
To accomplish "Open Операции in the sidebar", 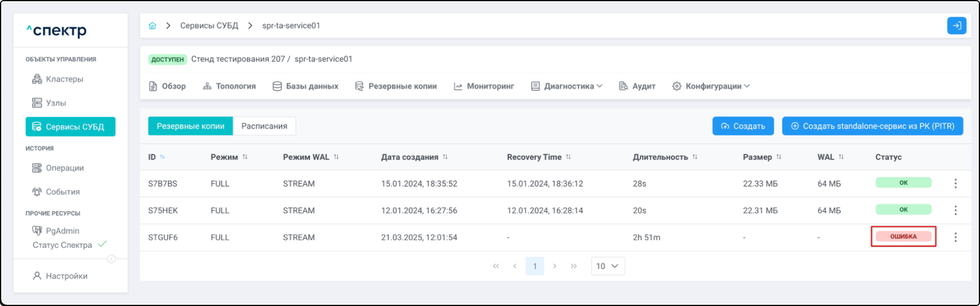I will (64, 168).
